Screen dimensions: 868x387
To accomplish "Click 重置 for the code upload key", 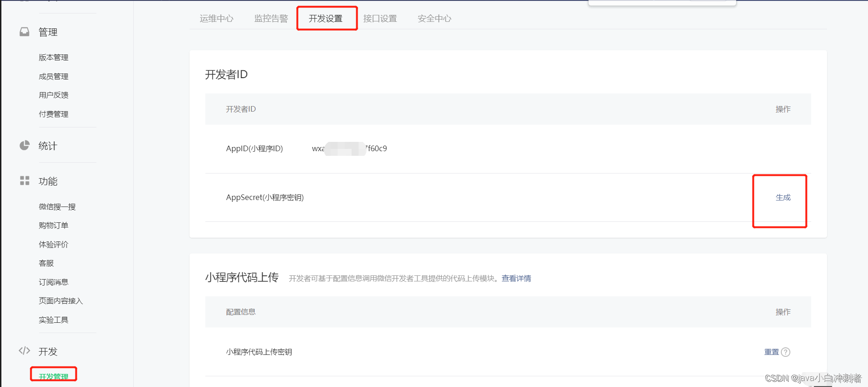I will point(772,352).
